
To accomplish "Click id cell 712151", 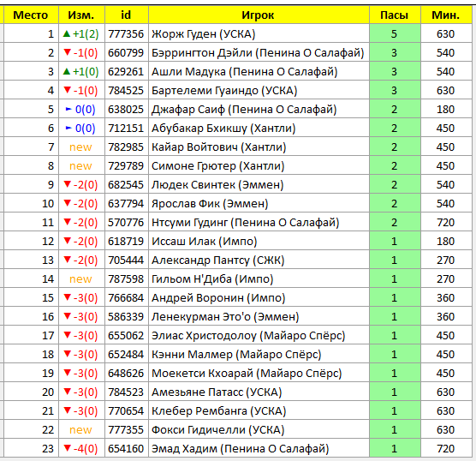I will 127,128.
